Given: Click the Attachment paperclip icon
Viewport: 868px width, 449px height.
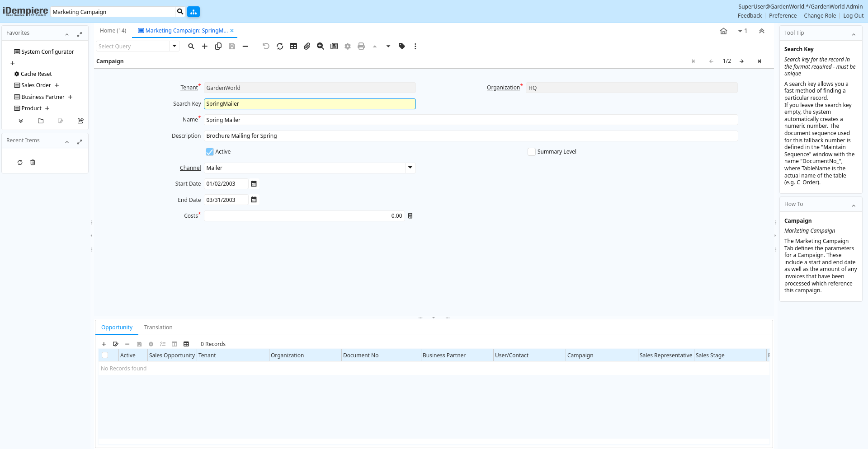Looking at the screenshot, I should [x=307, y=46].
